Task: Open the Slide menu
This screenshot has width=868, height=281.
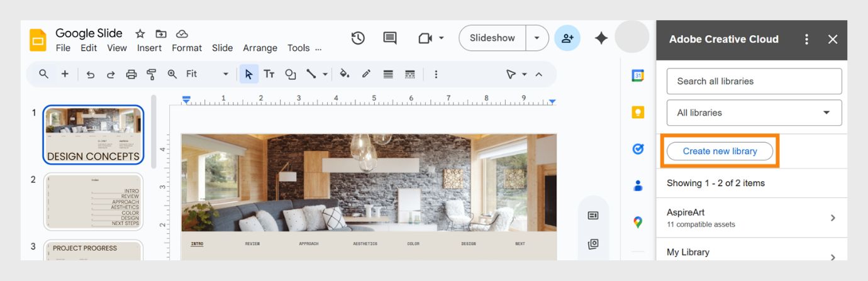Action: (x=222, y=48)
